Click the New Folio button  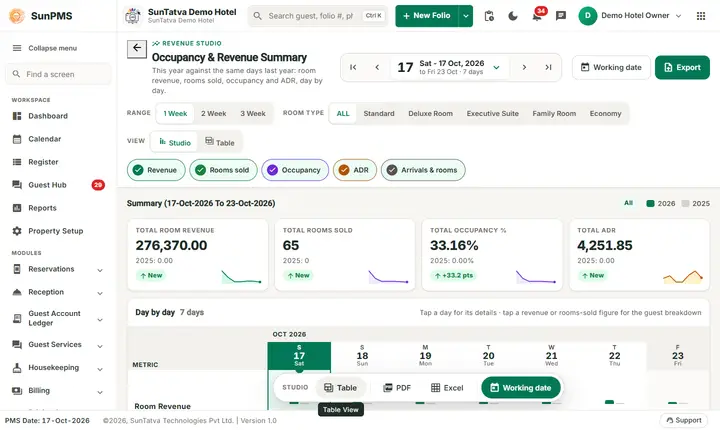tap(427, 16)
